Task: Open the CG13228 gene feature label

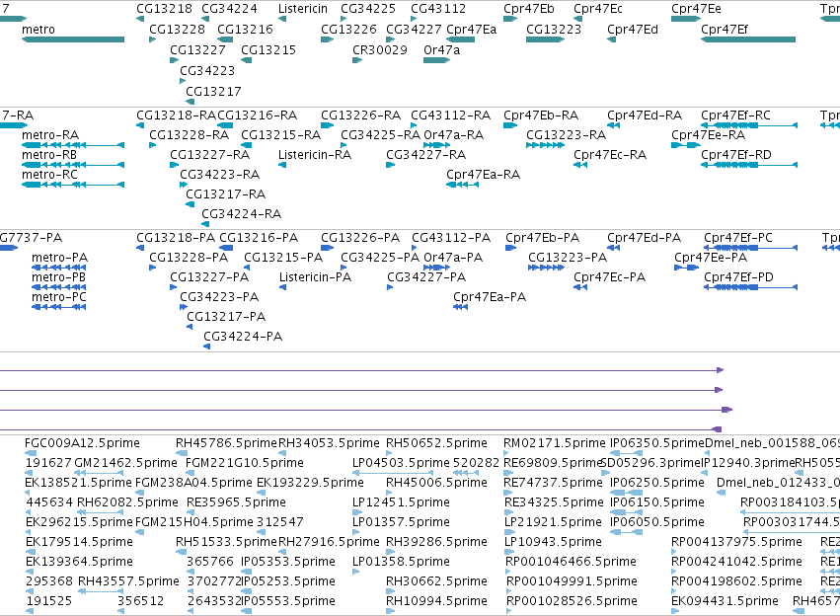Action: click(x=177, y=30)
